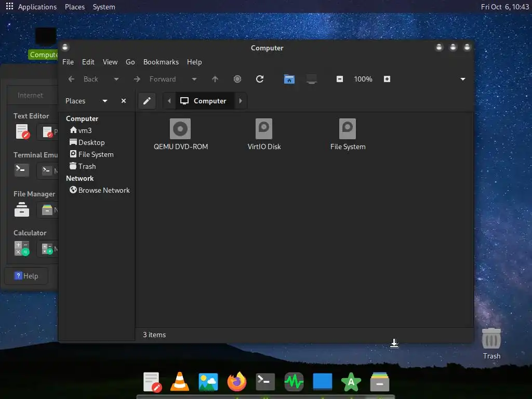Open system monitor from the dock
The image size is (532, 399).
click(x=294, y=382)
